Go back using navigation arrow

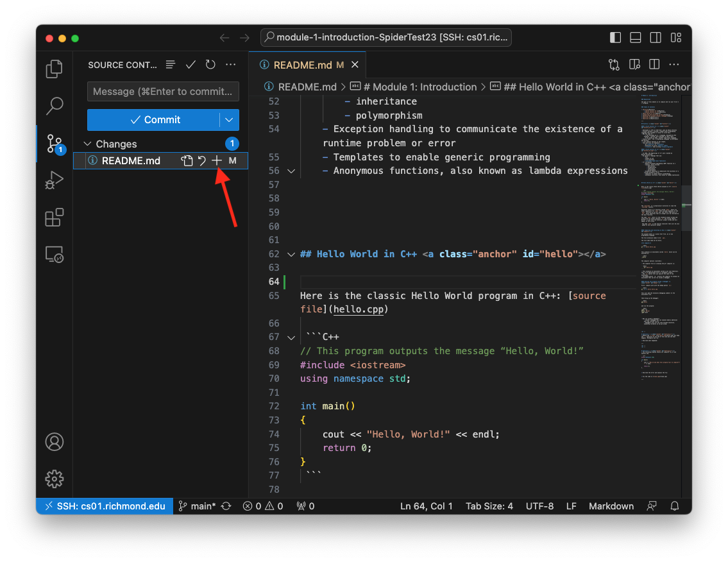(224, 38)
